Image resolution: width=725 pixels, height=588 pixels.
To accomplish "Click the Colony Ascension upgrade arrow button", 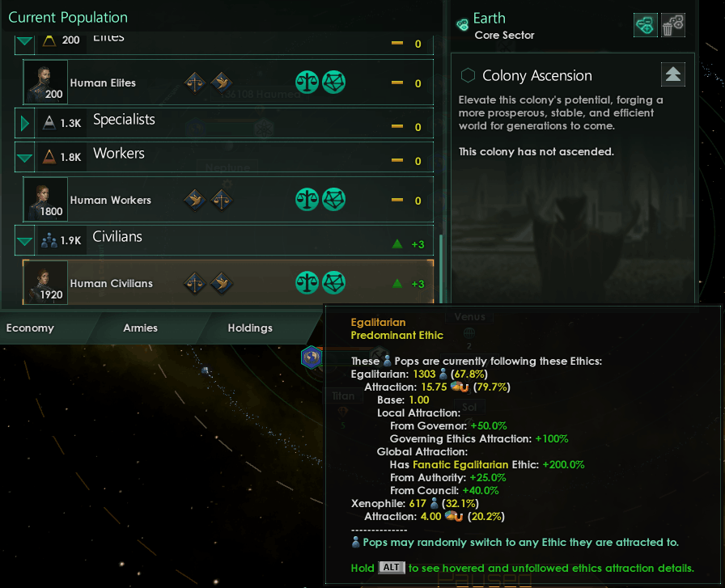I will [672, 74].
